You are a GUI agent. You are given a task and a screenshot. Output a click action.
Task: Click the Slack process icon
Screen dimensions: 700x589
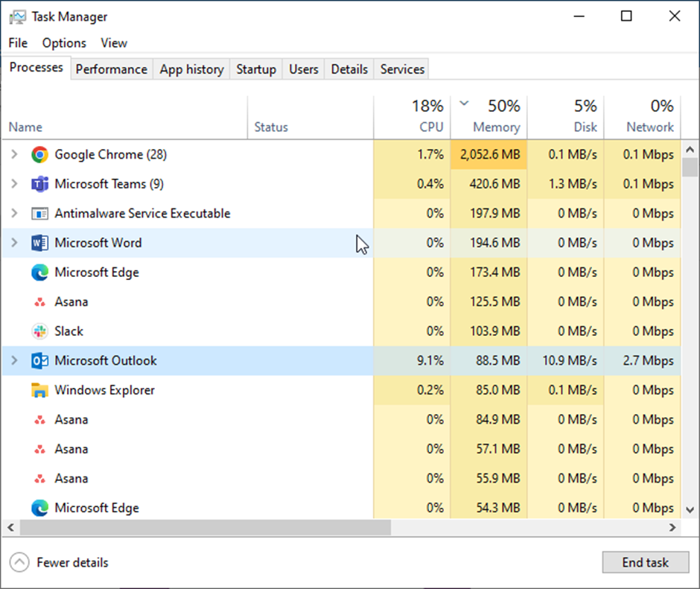pyautogui.click(x=39, y=331)
